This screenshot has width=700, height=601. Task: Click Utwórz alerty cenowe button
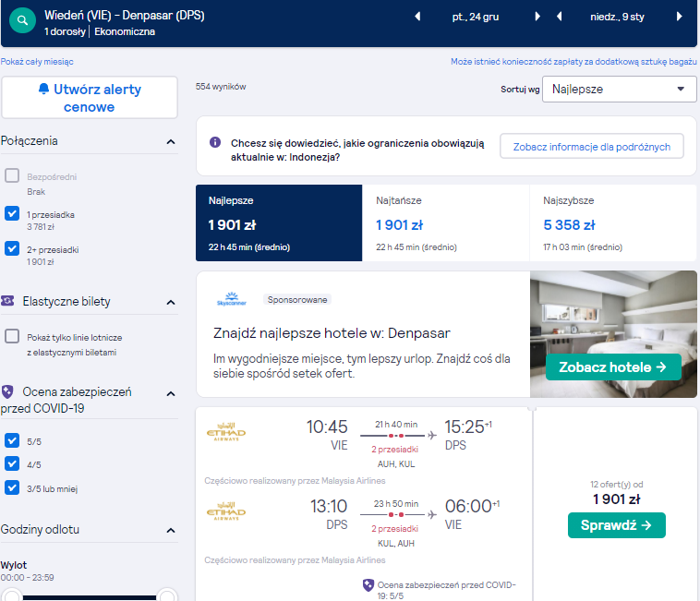(90, 98)
